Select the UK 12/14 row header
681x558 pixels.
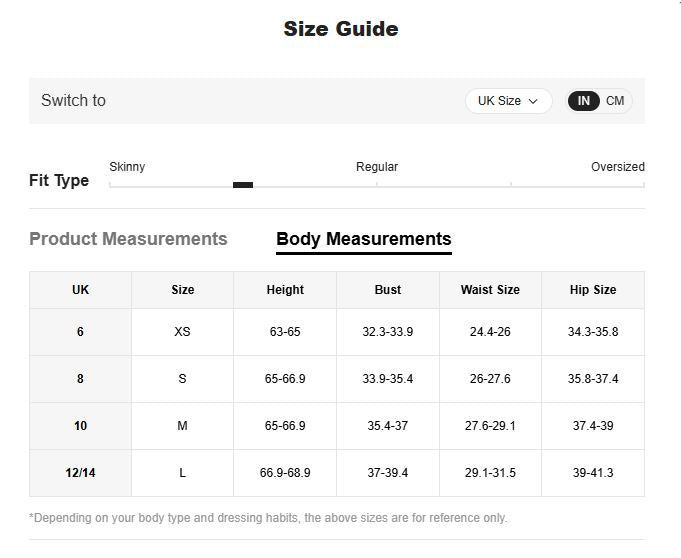point(80,472)
